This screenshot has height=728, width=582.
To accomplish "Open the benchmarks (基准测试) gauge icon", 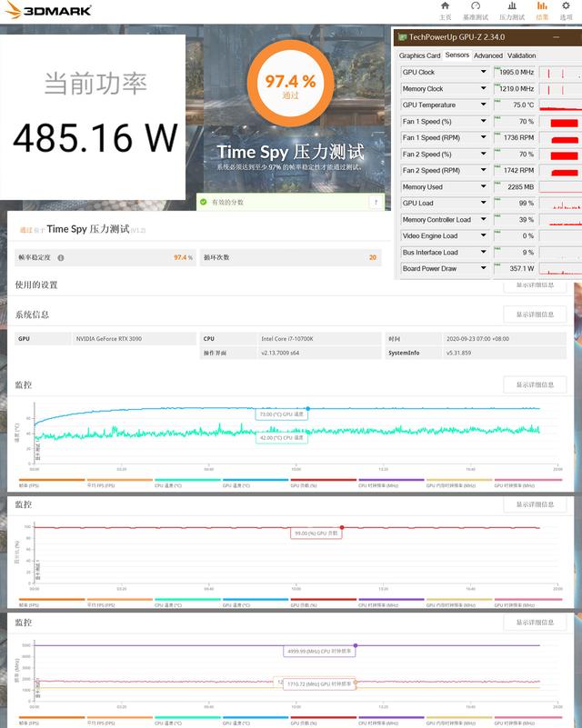I will (476, 6).
